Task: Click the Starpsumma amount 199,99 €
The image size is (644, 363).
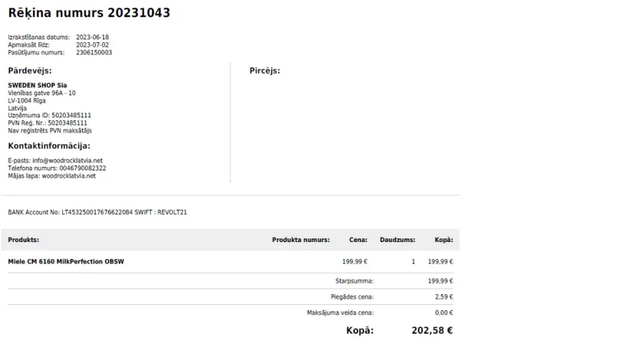Action: (440, 281)
